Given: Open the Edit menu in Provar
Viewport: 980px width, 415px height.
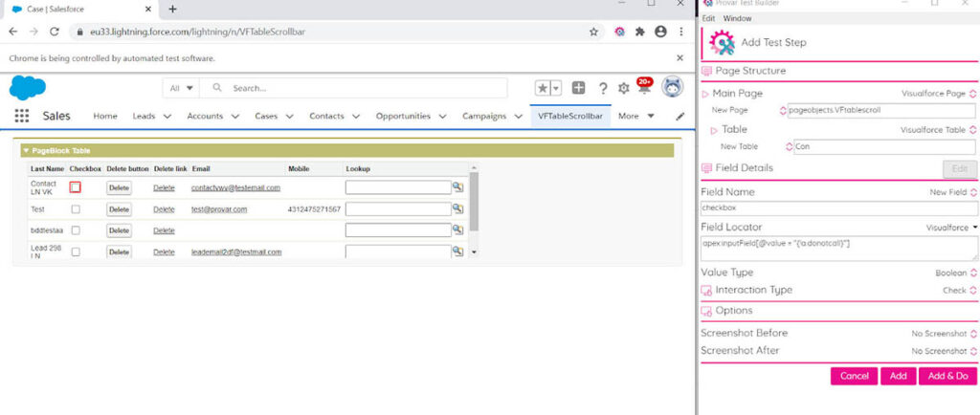Looking at the screenshot, I should [x=708, y=19].
